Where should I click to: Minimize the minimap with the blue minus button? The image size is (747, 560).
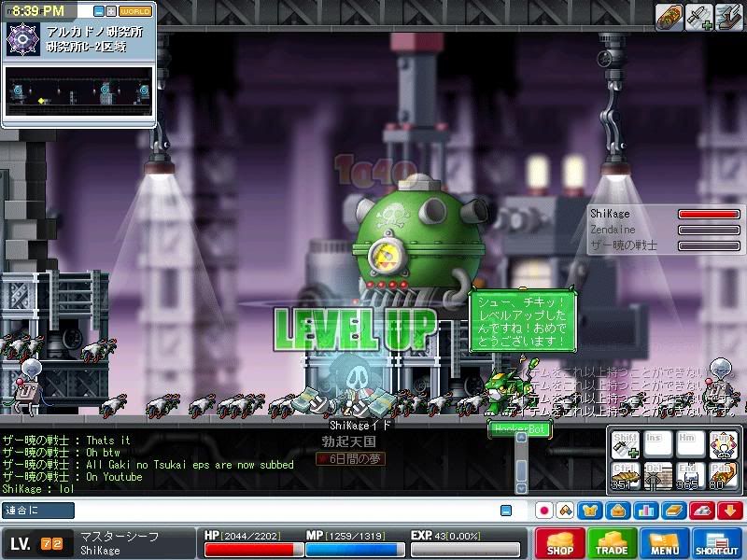coord(99,11)
